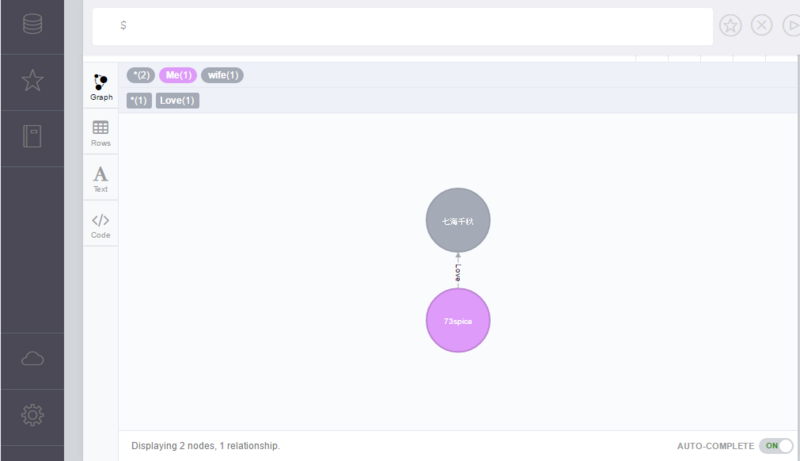Open the settings gear in sidebar
Screen dimensions: 800x461
coord(32,415)
